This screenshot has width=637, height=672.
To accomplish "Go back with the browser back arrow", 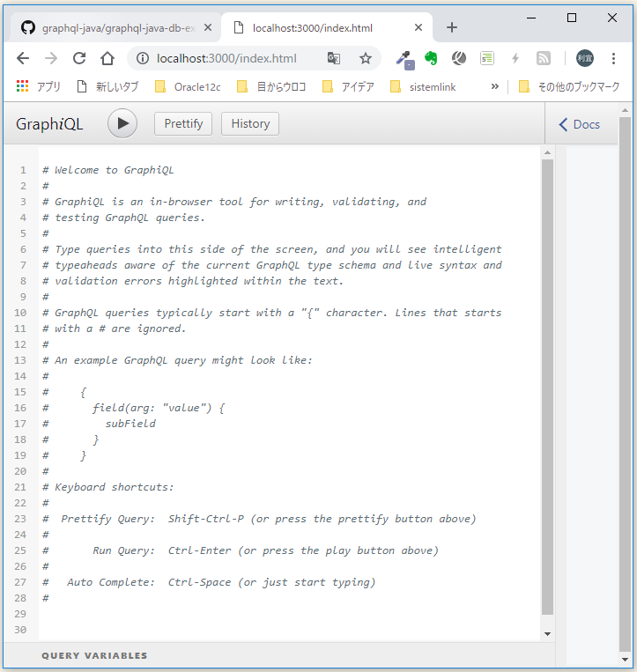I will click(23, 58).
